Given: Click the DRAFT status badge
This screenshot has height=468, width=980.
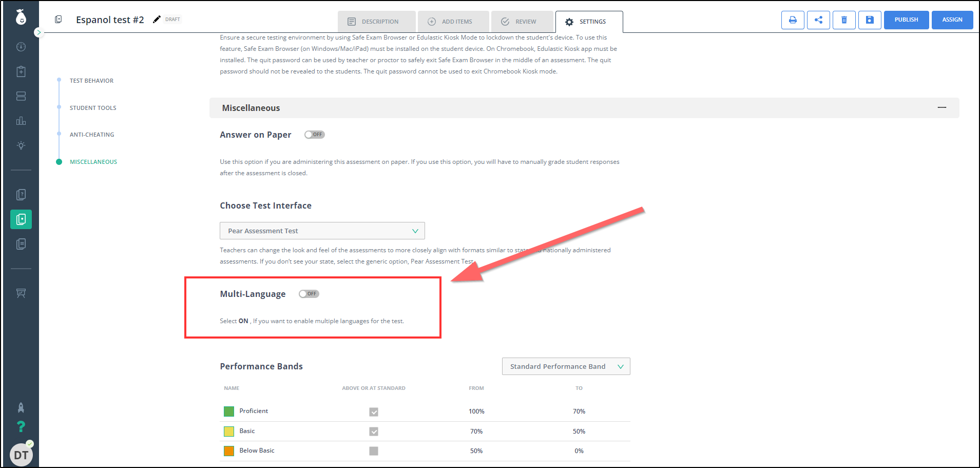Looking at the screenshot, I should pos(172,20).
